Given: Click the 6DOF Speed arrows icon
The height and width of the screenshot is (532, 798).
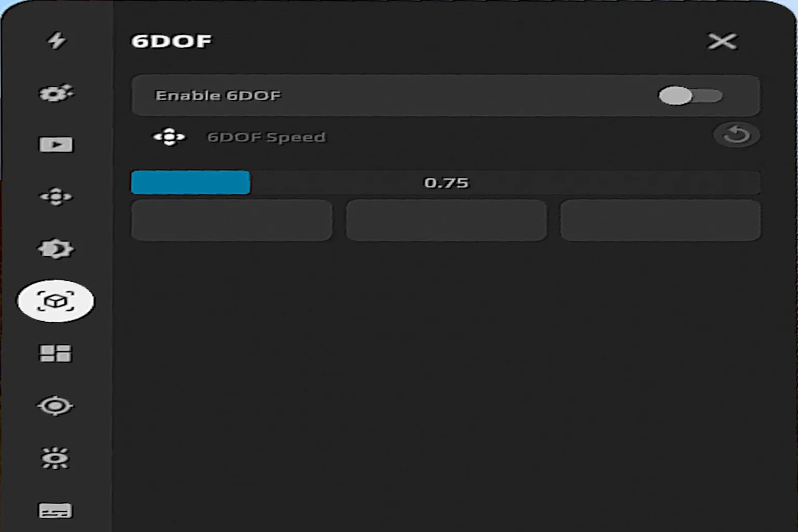Looking at the screenshot, I should (x=169, y=137).
